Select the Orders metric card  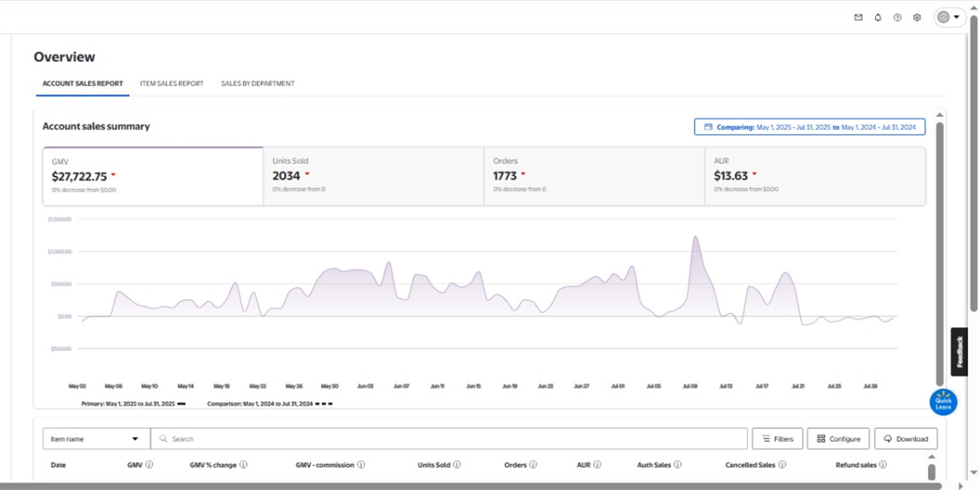(594, 176)
